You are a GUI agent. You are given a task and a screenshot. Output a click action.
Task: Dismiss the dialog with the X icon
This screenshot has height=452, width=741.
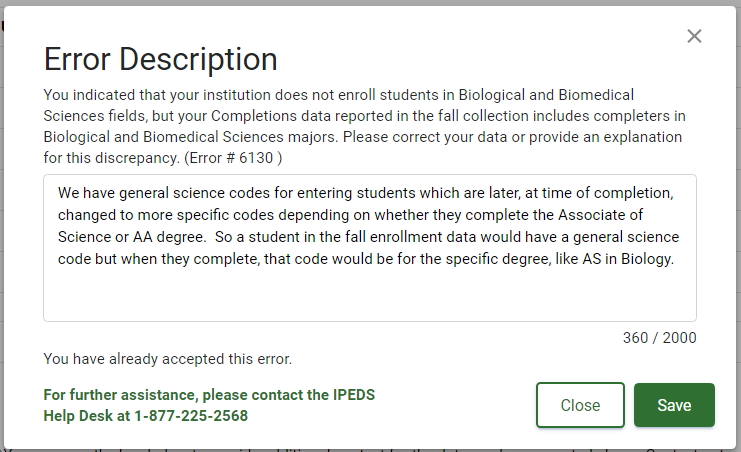[694, 37]
